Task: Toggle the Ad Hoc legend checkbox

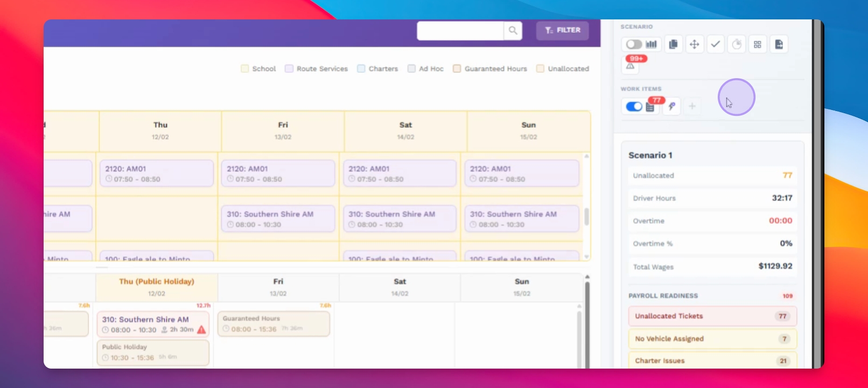Action: 411,68
